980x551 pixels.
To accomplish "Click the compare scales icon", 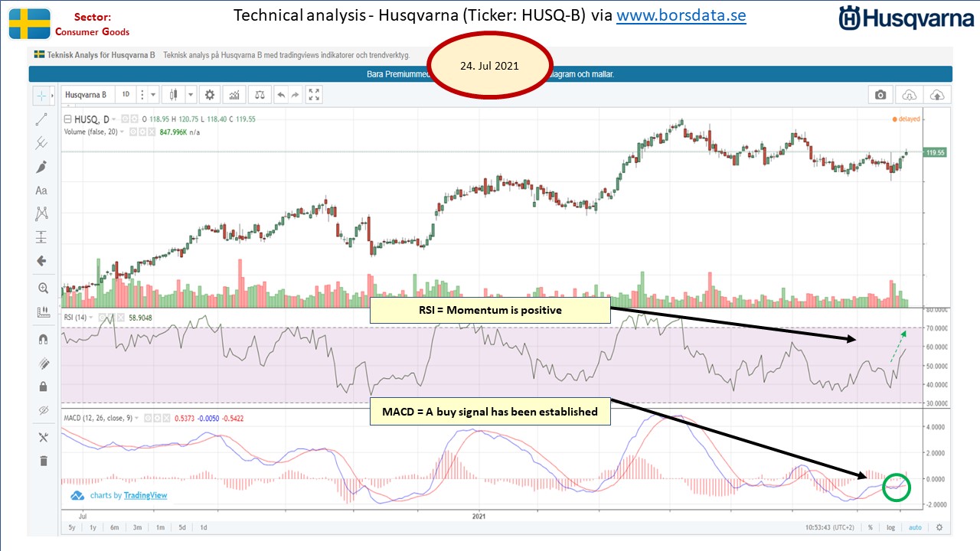I will click(x=260, y=95).
